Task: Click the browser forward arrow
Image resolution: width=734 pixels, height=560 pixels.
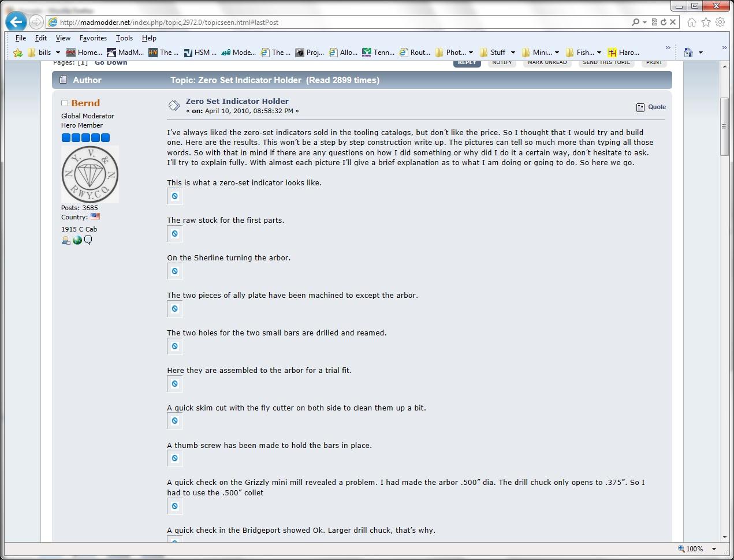Action: click(x=36, y=22)
